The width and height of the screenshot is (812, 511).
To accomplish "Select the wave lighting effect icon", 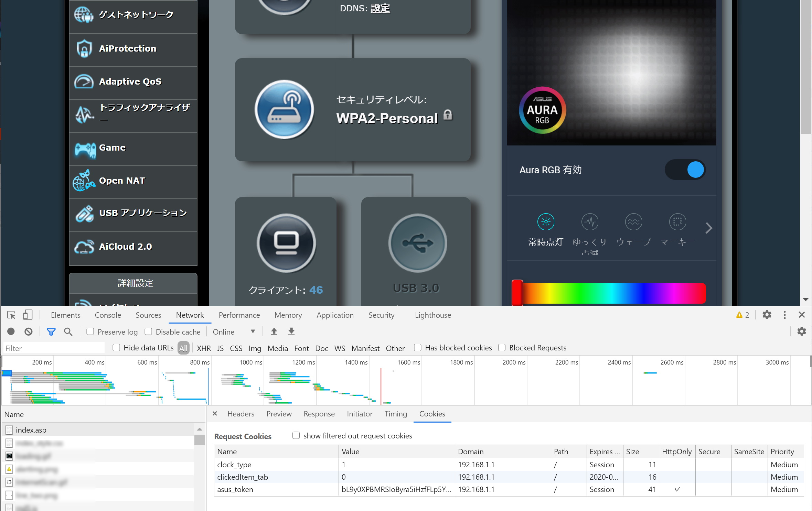I will [633, 222].
